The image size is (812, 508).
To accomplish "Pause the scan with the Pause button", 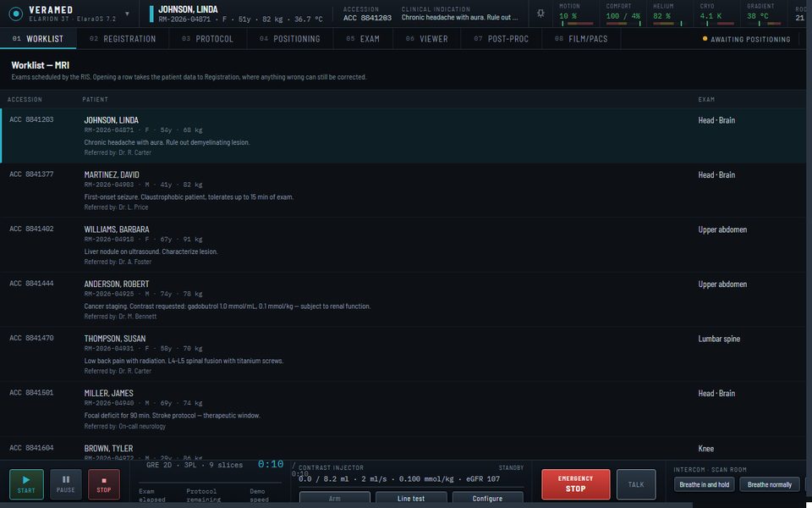I will pyautogui.click(x=66, y=484).
